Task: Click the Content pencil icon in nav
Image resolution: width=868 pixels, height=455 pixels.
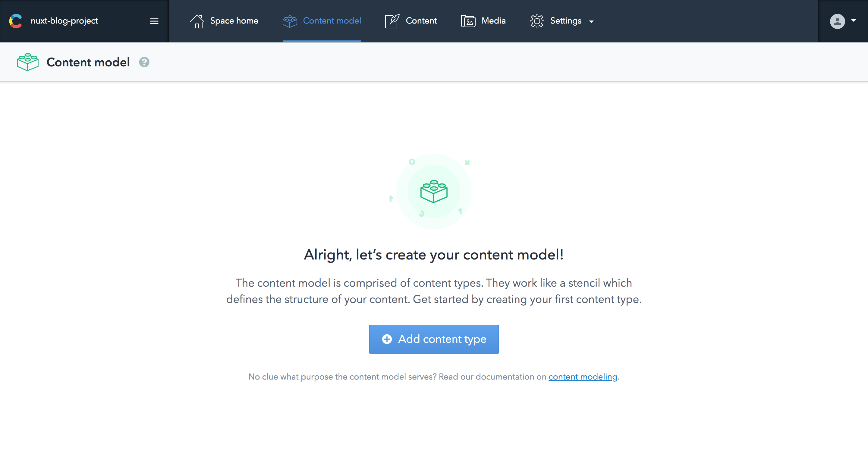Action: [x=392, y=21]
